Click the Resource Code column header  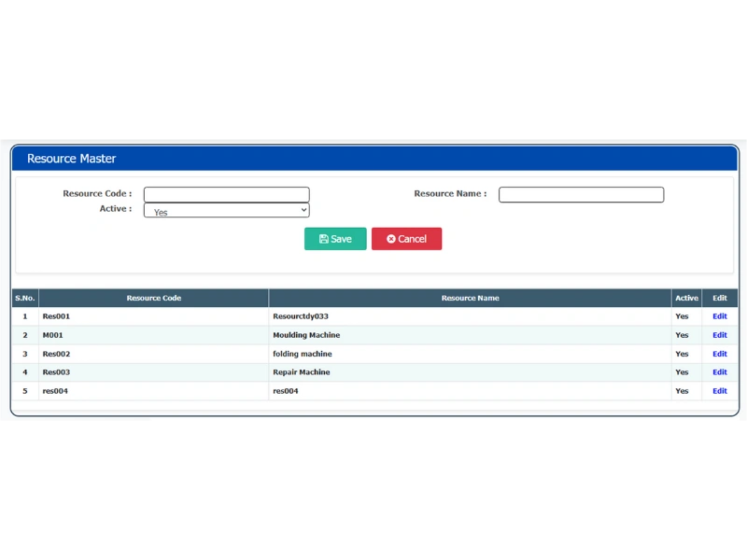(x=154, y=297)
